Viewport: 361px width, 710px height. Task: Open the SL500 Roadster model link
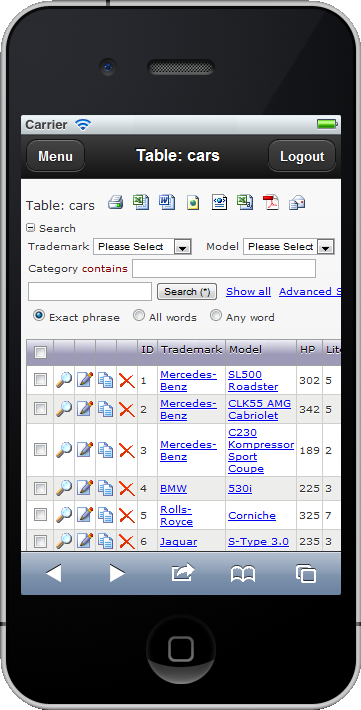[x=253, y=380]
